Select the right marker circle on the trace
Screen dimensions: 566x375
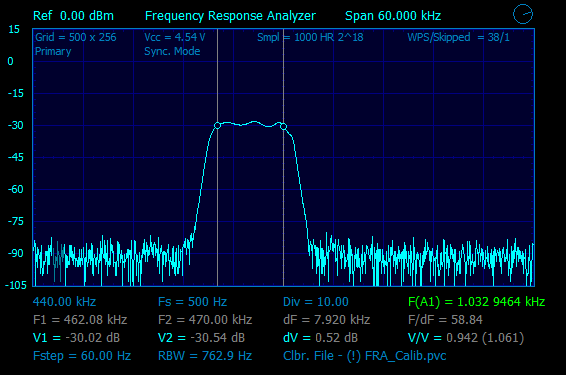click(x=283, y=126)
